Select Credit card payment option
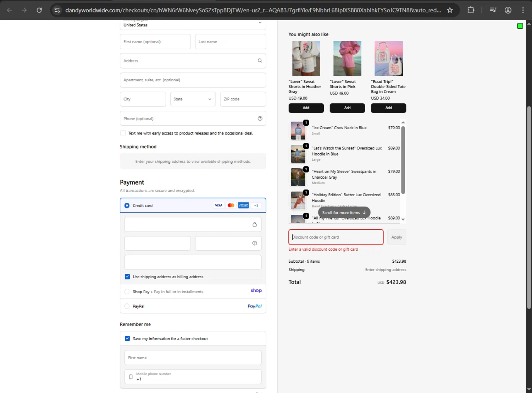 [127, 206]
